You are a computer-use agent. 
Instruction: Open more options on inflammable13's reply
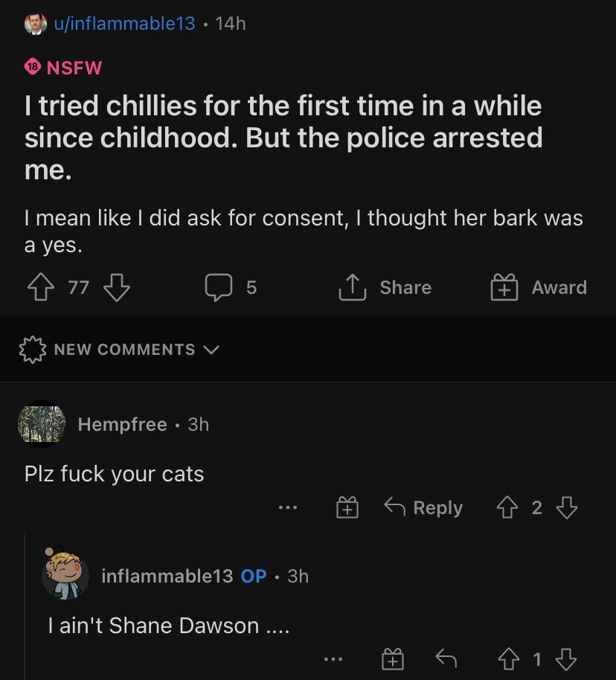333,658
